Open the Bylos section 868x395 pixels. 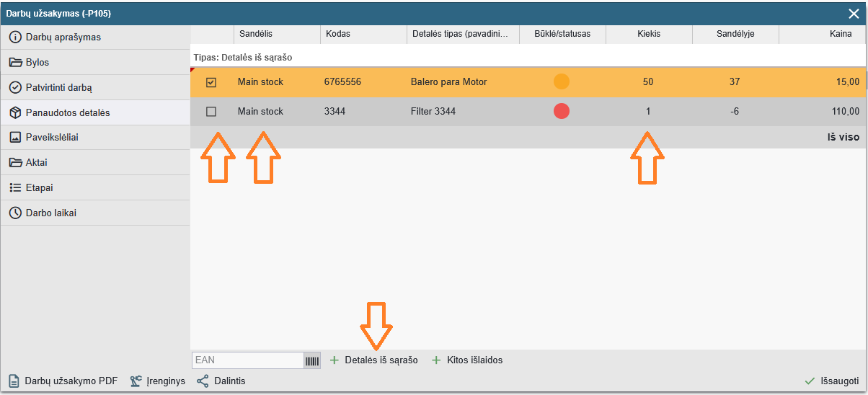pyautogui.click(x=37, y=63)
